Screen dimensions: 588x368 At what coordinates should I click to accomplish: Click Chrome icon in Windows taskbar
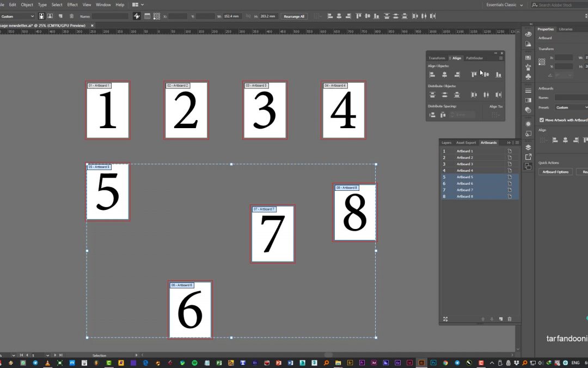(445, 363)
